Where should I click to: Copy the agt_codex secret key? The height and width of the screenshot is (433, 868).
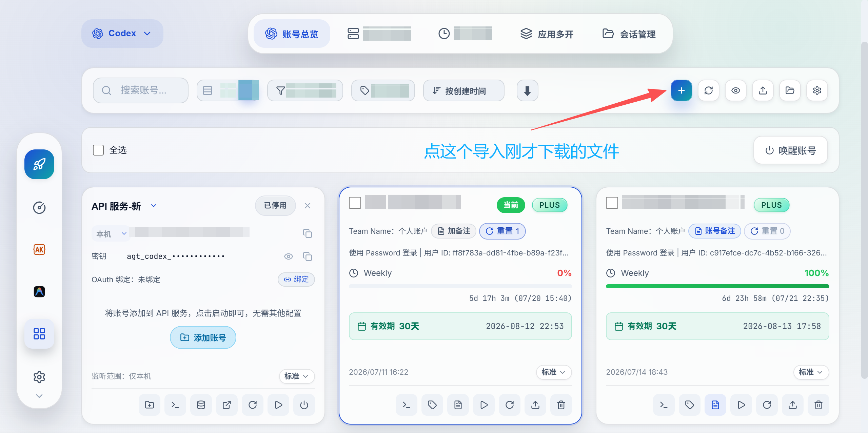point(308,256)
